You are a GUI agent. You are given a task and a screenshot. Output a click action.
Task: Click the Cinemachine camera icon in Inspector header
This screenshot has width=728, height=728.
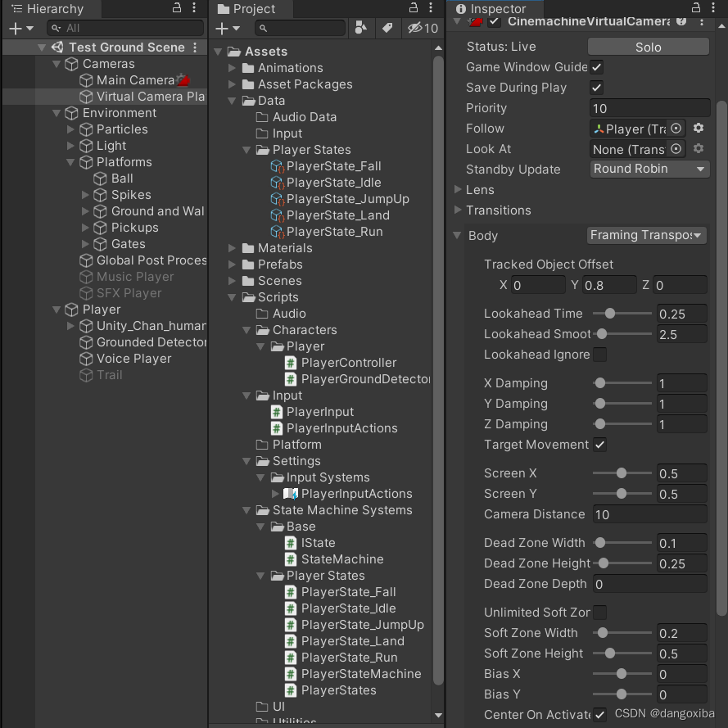pyautogui.click(x=477, y=22)
